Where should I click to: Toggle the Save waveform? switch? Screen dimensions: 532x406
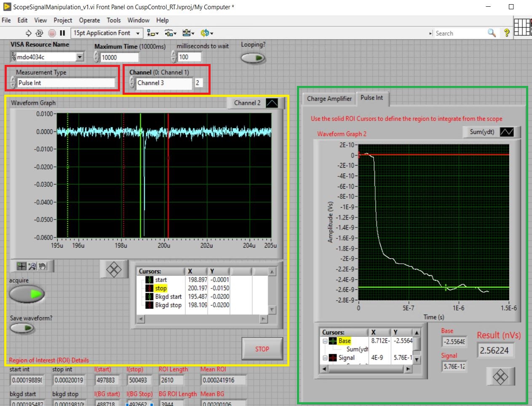click(22, 328)
